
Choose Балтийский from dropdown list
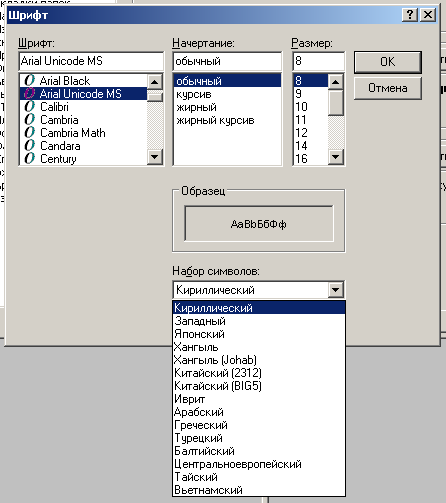[259, 451]
